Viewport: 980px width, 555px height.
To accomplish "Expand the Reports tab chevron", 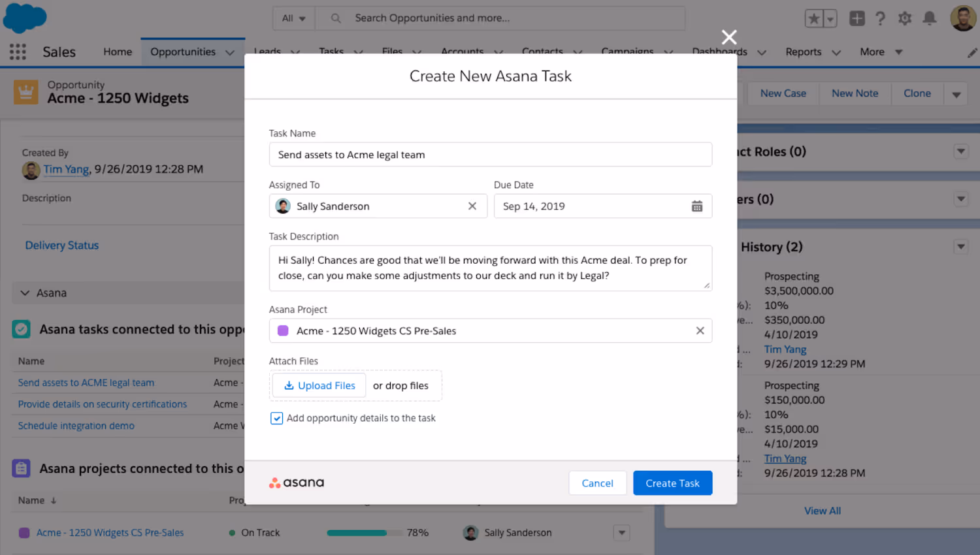I will [836, 52].
